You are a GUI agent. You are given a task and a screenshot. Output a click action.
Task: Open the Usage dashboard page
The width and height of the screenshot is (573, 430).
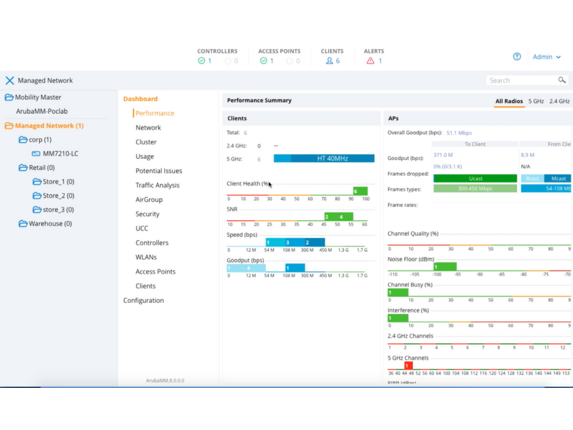click(x=145, y=156)
